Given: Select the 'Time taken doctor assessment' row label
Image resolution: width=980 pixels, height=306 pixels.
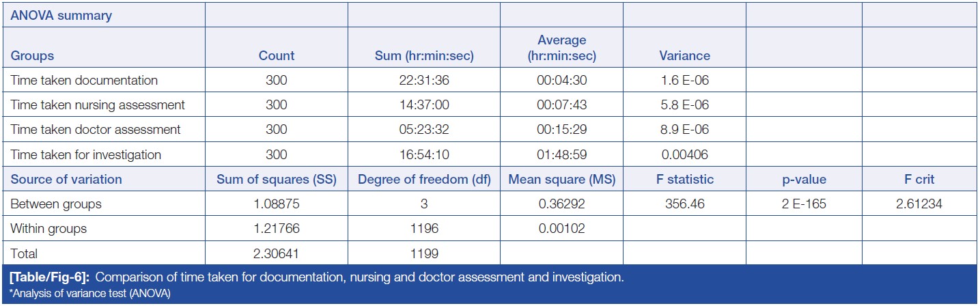Looking at the screenshot, I should (x=96, y=130).
